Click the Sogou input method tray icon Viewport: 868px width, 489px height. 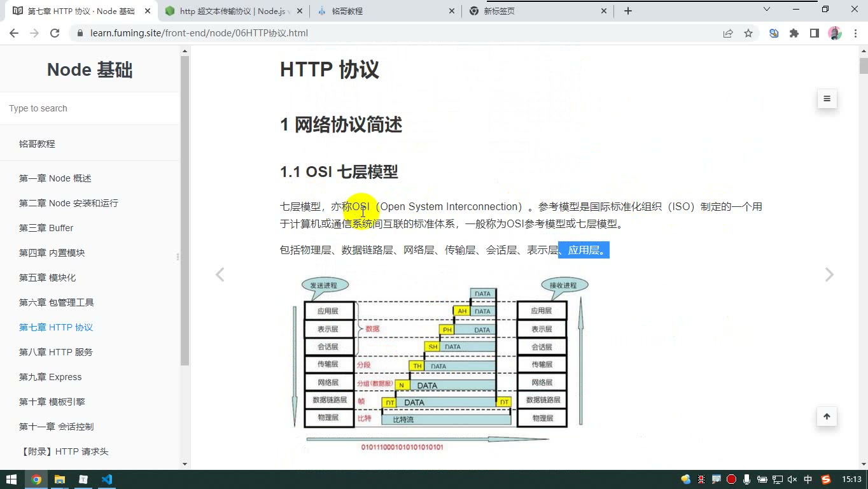click(x=826, y=479)
